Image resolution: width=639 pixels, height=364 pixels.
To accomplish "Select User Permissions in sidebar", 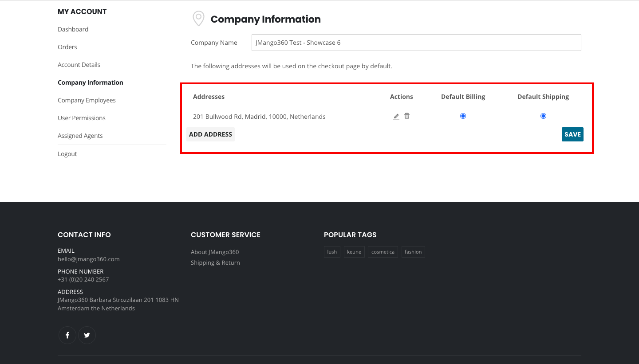I will coord(82,118).
